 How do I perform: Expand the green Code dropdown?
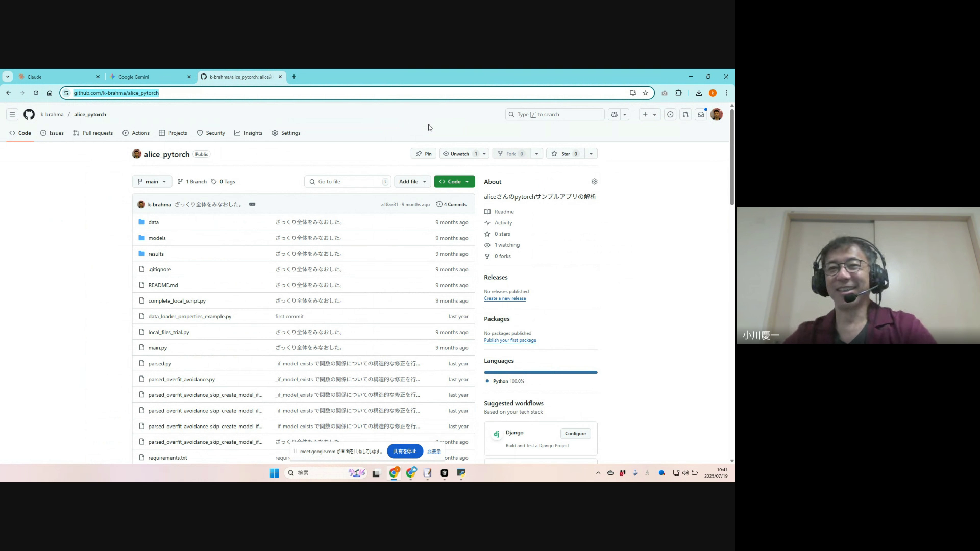pos(454,182)
